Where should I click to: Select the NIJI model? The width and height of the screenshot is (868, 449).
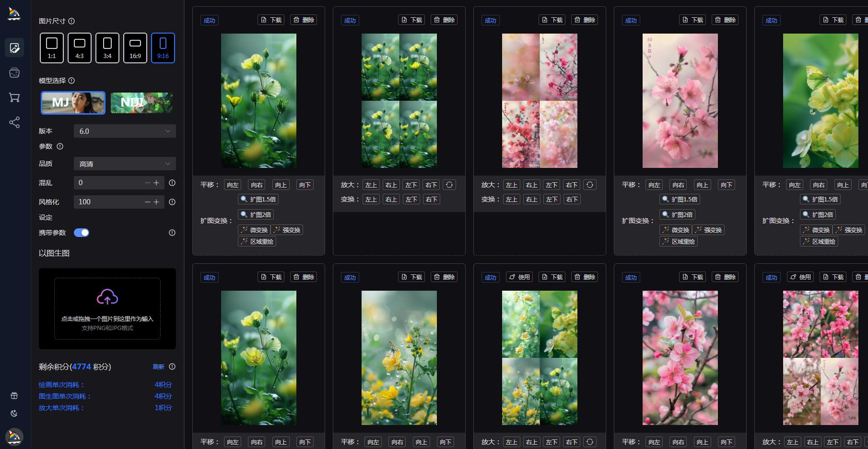(141, 103)
